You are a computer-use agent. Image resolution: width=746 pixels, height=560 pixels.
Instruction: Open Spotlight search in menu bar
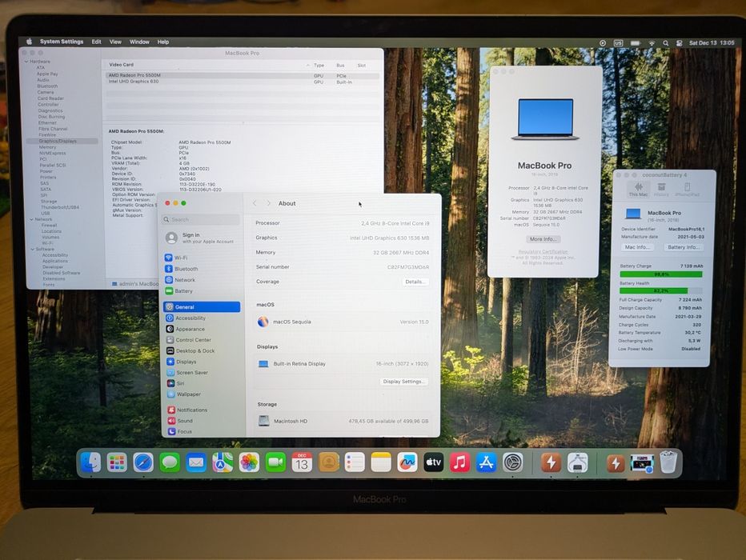pos(666,42)
